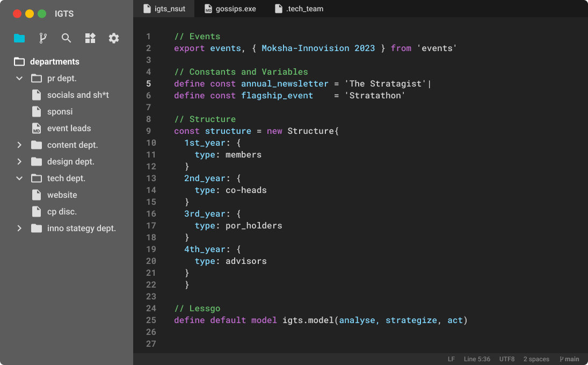Viewport: 588px width, 365px height.
Task: Open the socials and sh*t file
Action: pos(78,95)
